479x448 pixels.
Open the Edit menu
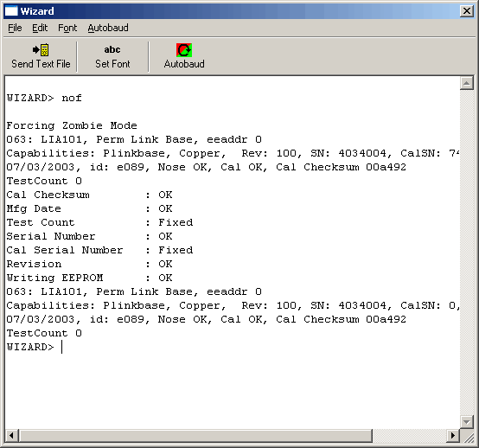40,28
